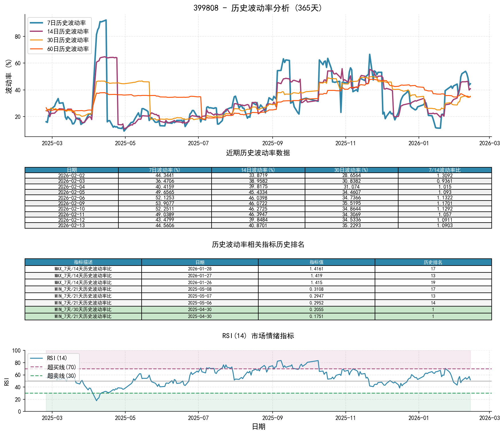Select the 53.9077 volatility value cell
Viewport: 504px width, 434px height.
click(x=165, y=203)
